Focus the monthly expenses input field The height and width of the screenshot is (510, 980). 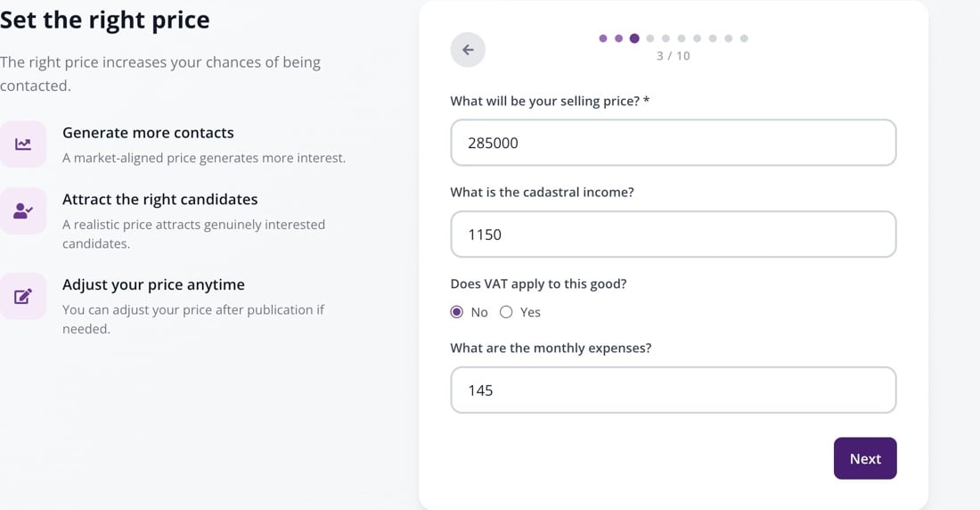(674, 390)
